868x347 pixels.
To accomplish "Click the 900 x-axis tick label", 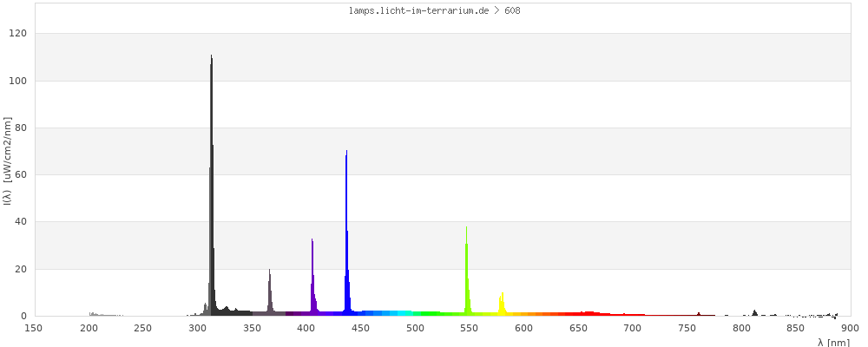I will pyautogui.click(x=850, y=328).
